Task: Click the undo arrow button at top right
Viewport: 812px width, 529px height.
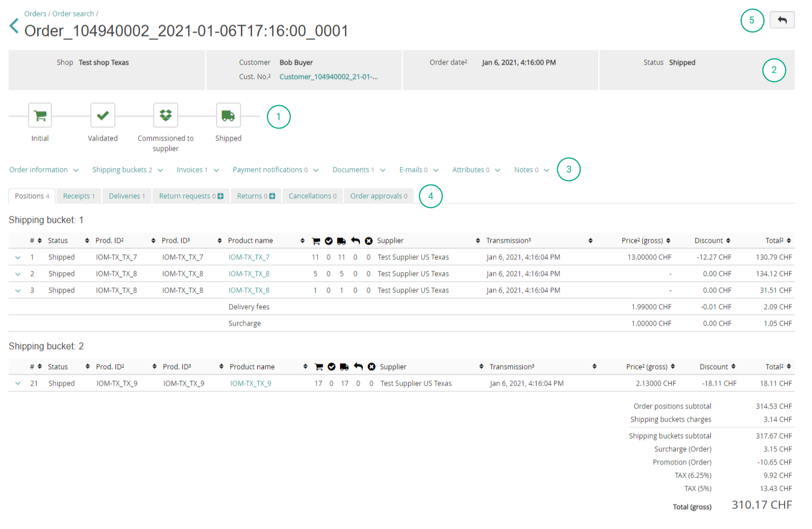Action: pyautogui.click(x=782, y=19)
